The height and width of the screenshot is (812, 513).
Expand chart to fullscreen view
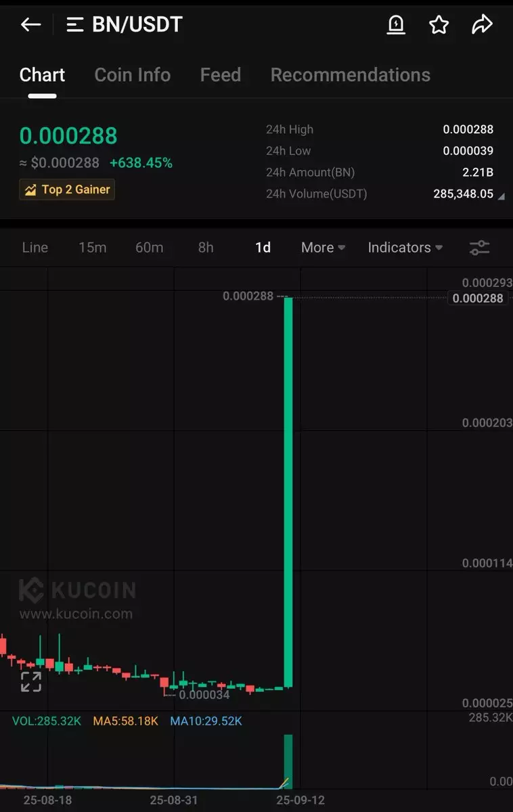point(31,681)
